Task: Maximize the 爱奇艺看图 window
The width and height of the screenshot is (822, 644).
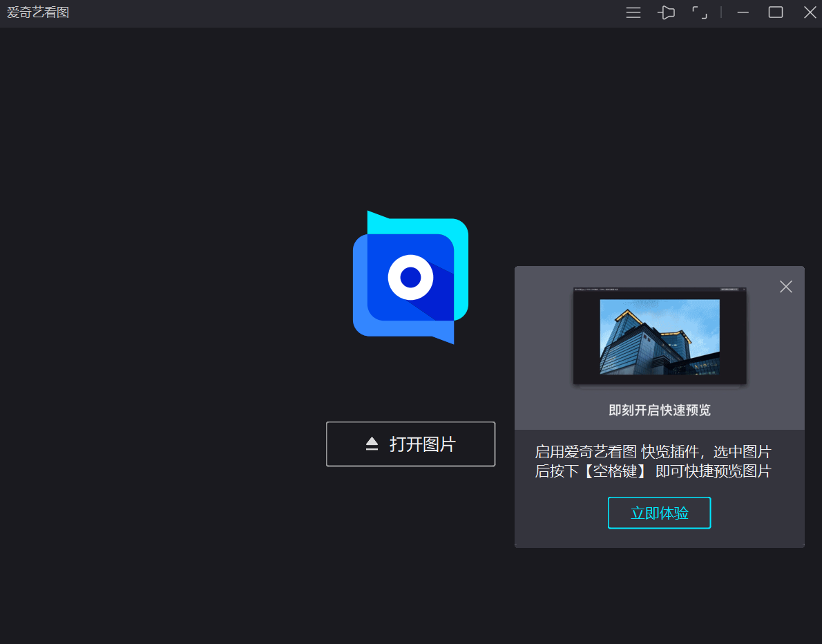Action: point(776,12)
